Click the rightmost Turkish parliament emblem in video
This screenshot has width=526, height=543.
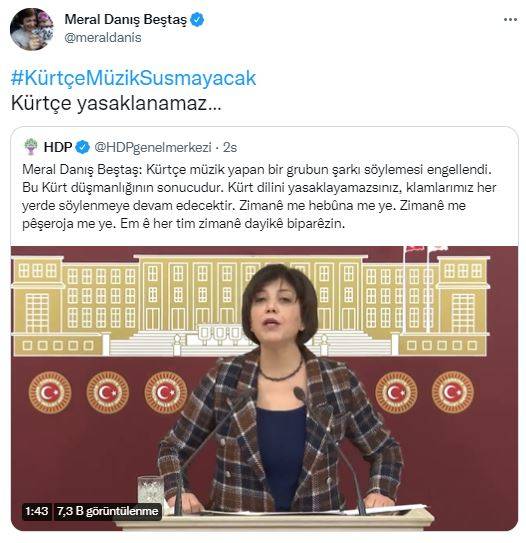[453, 392]
